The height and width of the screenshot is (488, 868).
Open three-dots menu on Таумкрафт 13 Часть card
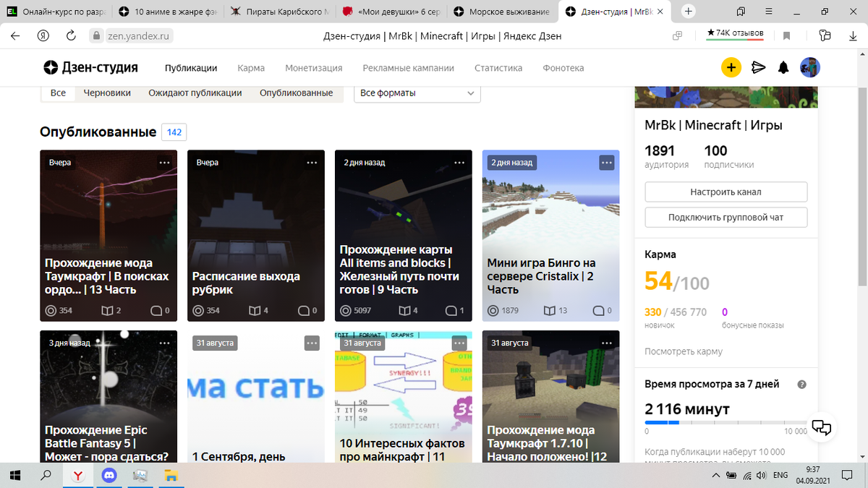click(x=164, y=163)
